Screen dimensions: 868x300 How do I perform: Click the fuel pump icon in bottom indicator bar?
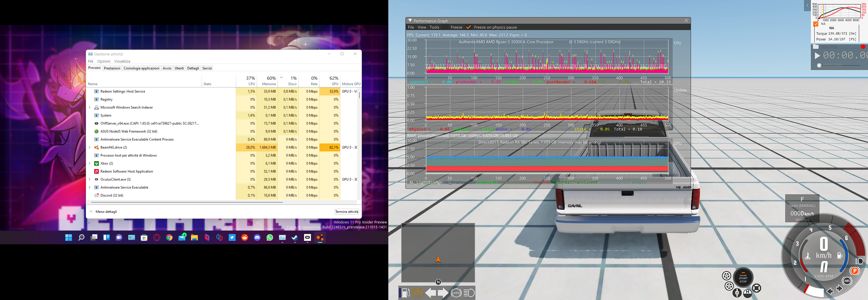(406, 293)
